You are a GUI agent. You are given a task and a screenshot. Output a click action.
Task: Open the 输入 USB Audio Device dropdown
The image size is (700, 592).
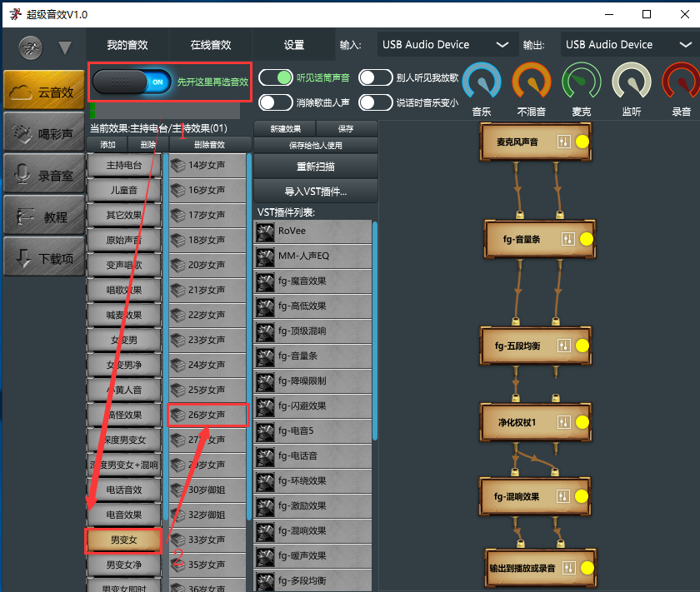[x=445, y=45]
